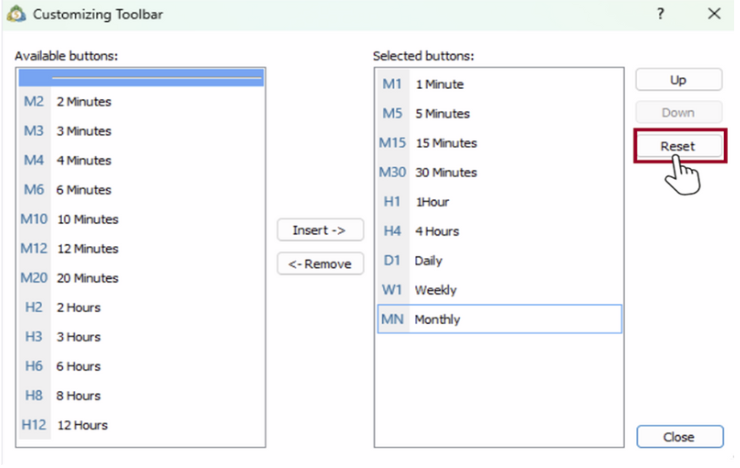The height and width of the screenshot is (468, 740).
Task: Select 1 Minute entry in Selected buttons
Action: coord(440,84)
